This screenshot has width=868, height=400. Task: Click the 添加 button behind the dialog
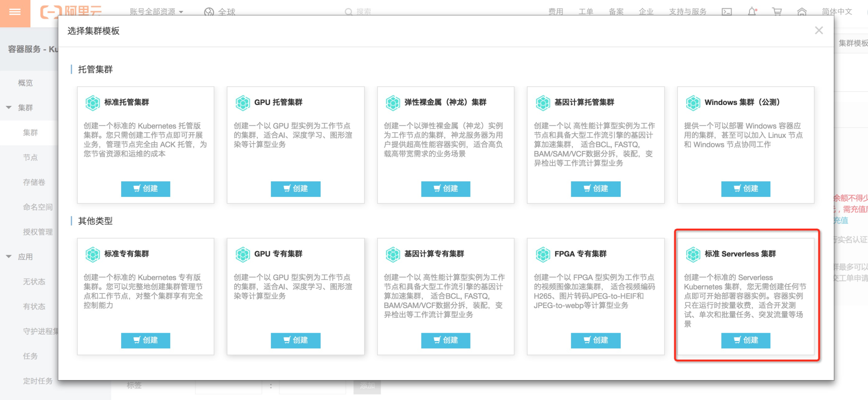[x=367, y=386]
